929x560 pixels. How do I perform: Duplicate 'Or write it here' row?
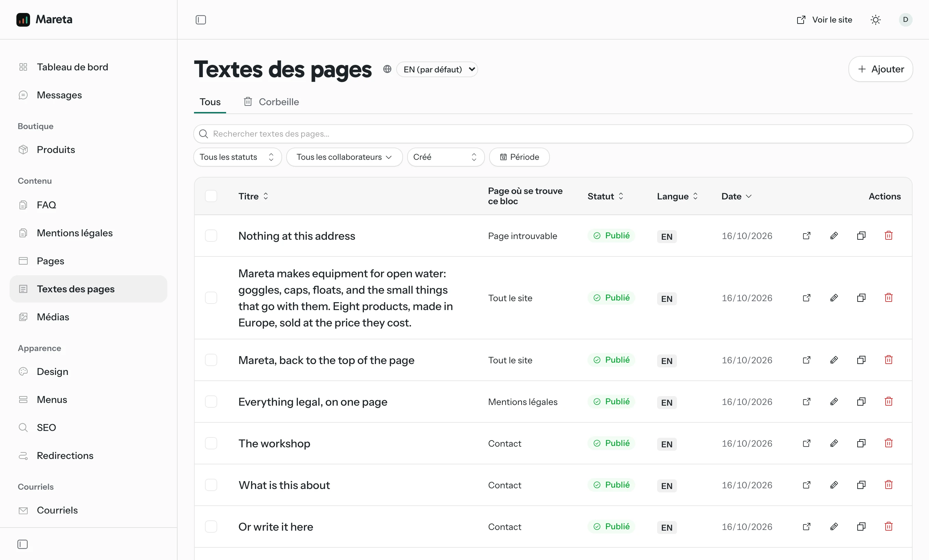point(861,527)
